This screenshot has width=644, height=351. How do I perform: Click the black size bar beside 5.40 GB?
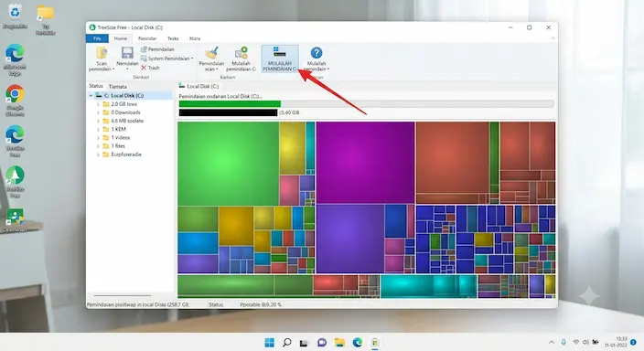(x=228, y=112)
